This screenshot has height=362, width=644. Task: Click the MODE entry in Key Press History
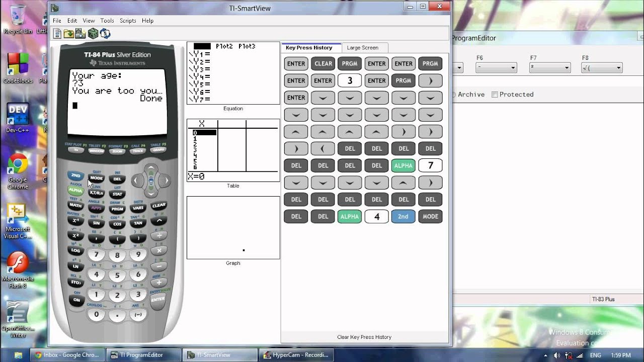pos(430,217)
